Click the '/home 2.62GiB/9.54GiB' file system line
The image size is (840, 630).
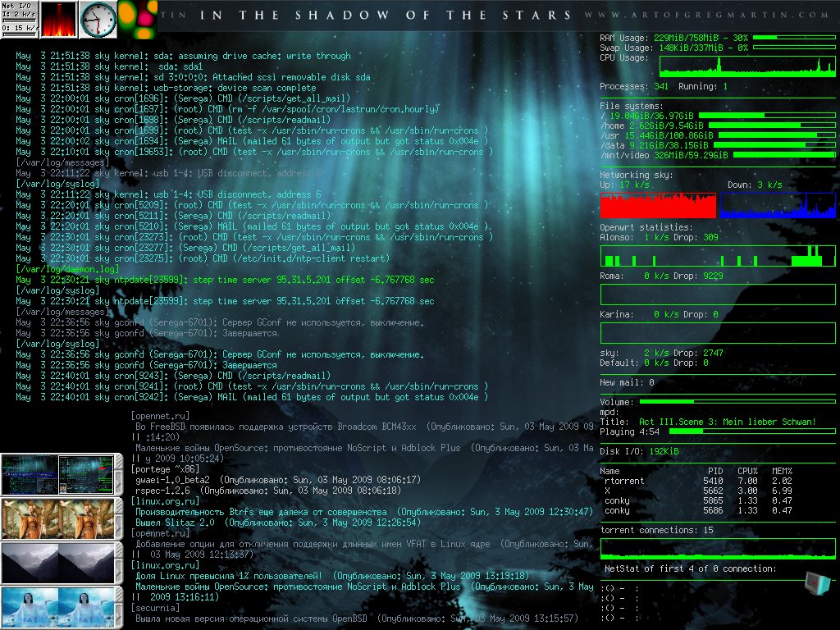tap(651, 126)
